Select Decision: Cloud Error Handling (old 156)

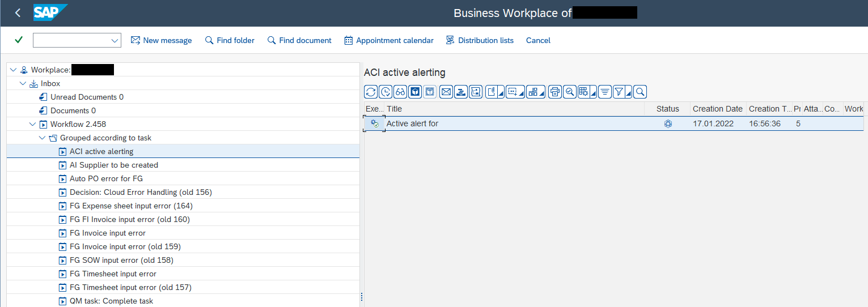click(141, 192)
